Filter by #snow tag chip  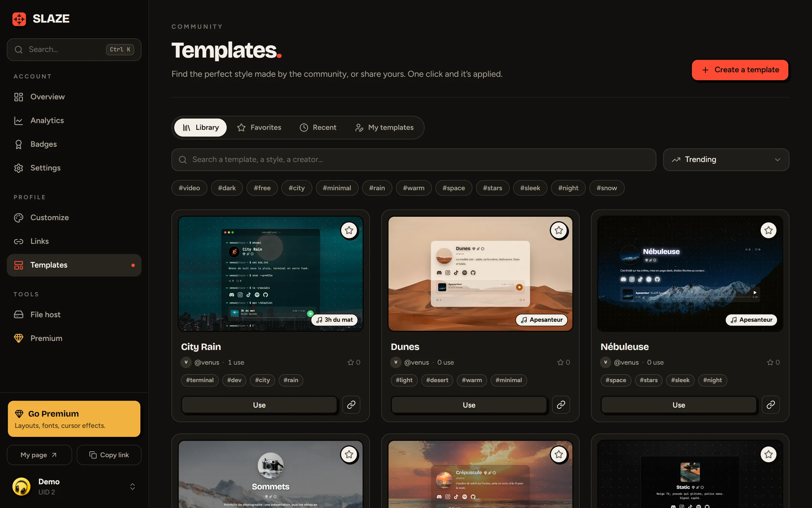point(607,188)
